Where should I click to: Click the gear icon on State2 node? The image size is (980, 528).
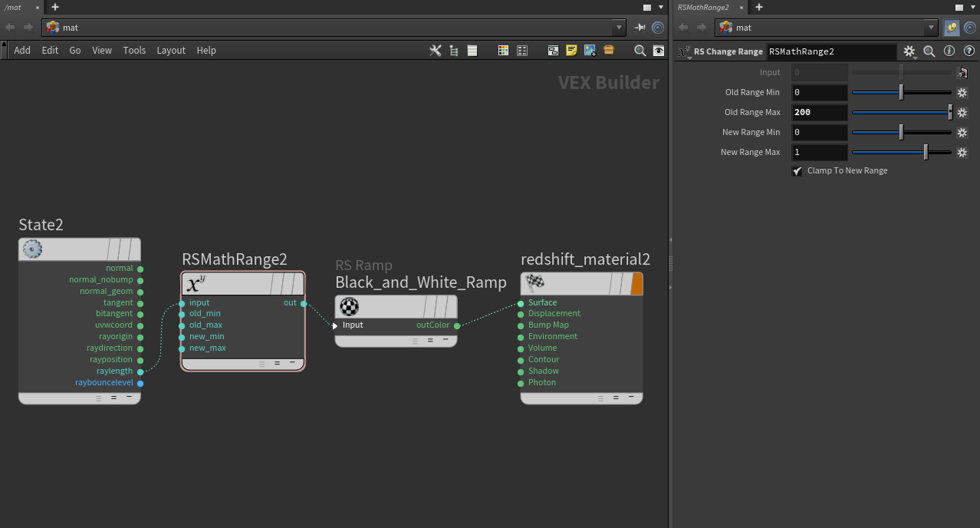tap(31, 249)
